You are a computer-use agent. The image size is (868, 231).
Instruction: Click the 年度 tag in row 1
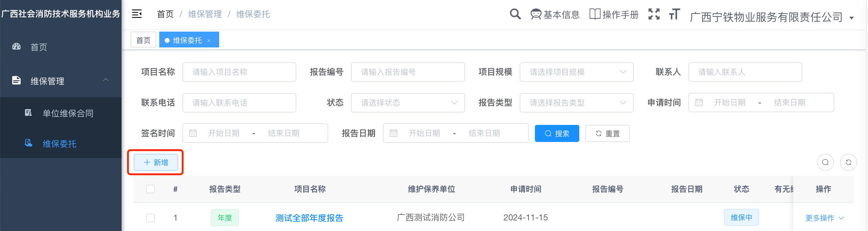(x=225, y=218)
